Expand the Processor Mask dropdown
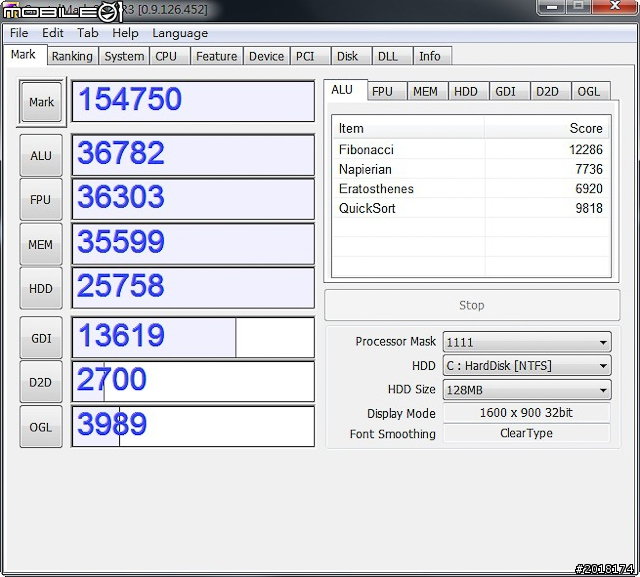Screen dimensions: 640x577 526,342
